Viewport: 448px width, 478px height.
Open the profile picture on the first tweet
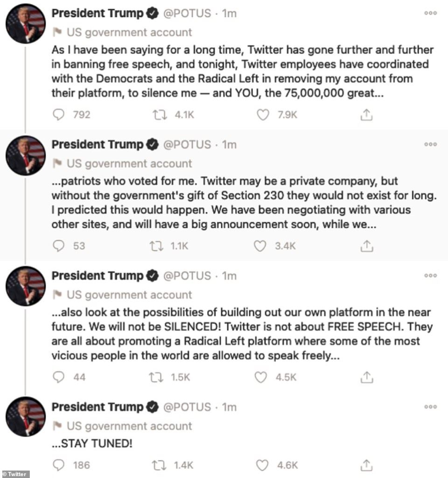point(26,24)
